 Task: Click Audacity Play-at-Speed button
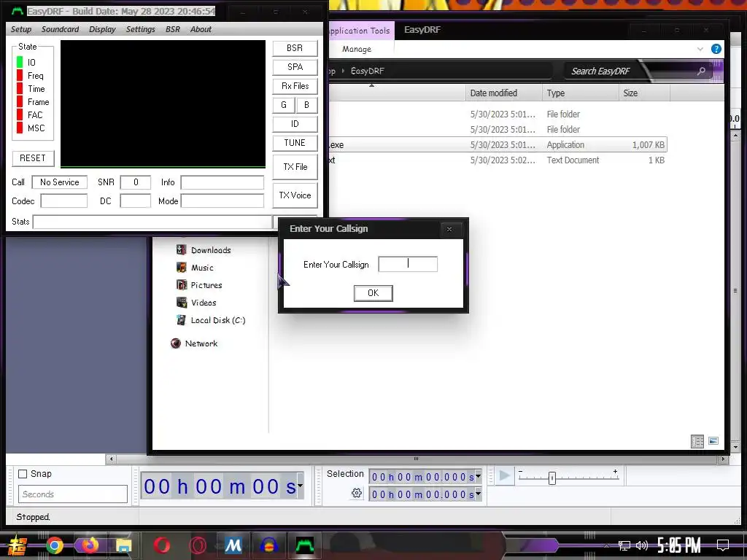[504, 475]
